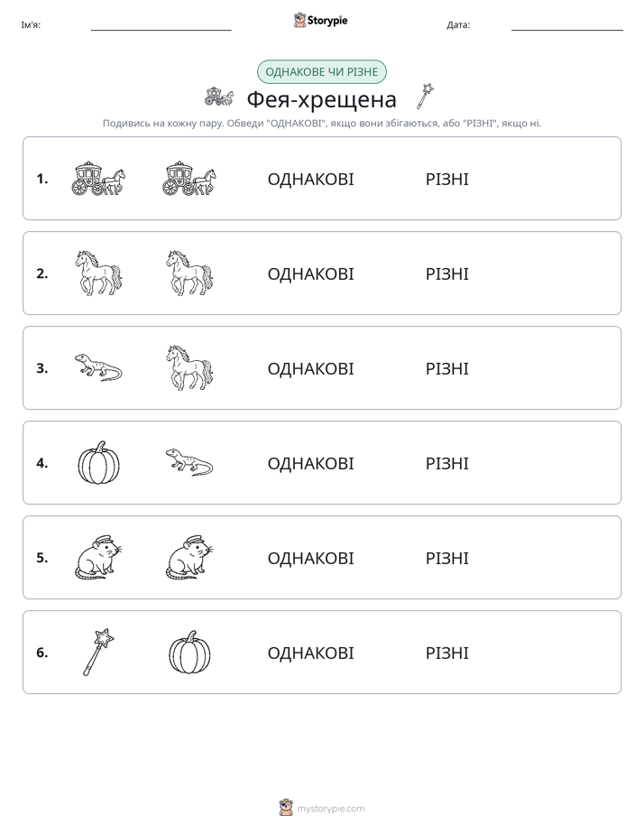The width and height of the screenshot is (644, 834).
Task: Click the horse picture in row 3
Action: (189, 367)
